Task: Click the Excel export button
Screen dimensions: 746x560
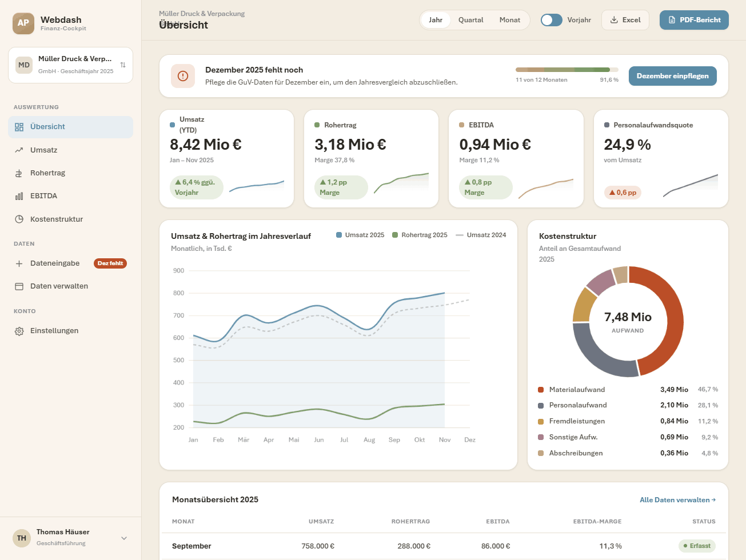Action: pyautogui.click(x=625, y=20)
